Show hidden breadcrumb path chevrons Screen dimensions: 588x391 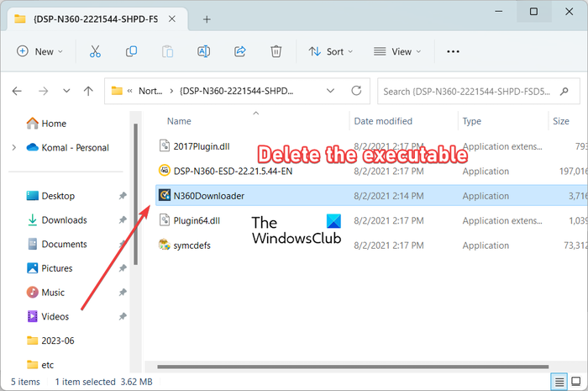[x=129, y=91]
